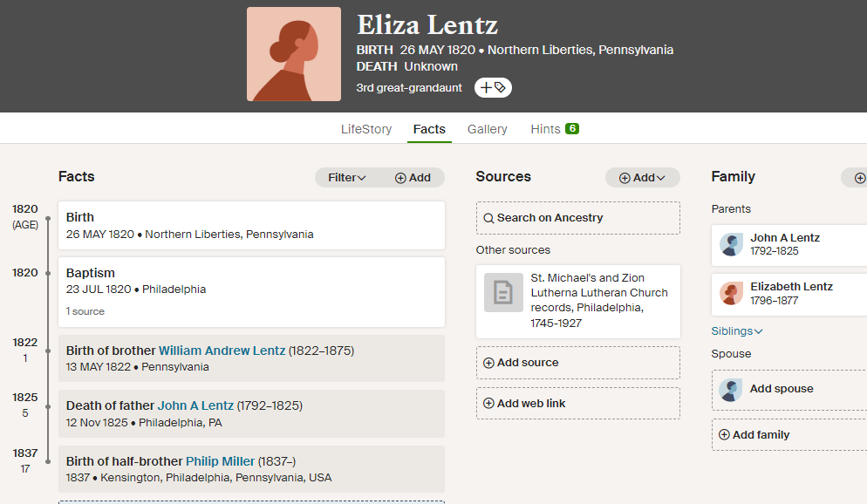Open the Facts Filter dropdown
This screenshot has height=504, width=867.
[x=346, y=177]
